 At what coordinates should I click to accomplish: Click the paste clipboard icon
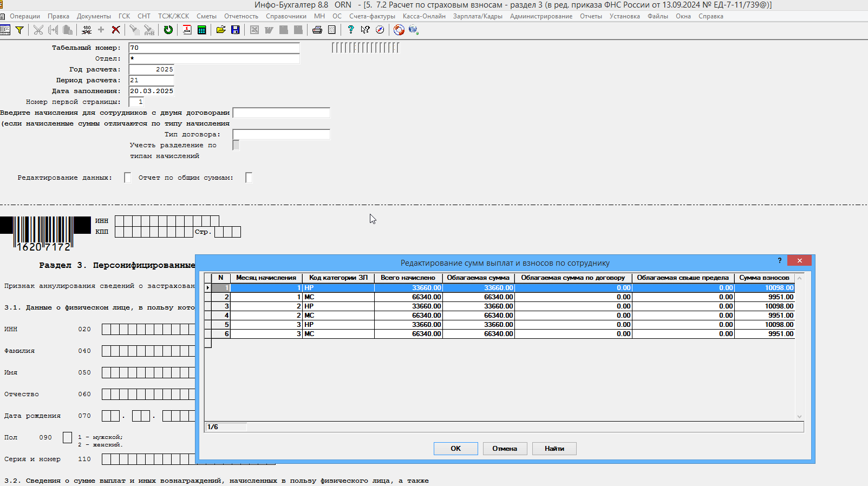tap(68, 30)
